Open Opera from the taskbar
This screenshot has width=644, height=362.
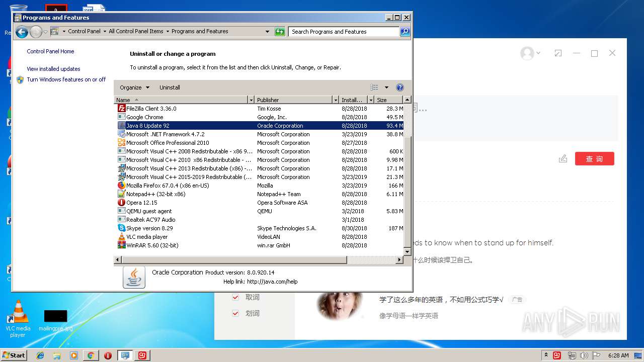click(108, 355)
